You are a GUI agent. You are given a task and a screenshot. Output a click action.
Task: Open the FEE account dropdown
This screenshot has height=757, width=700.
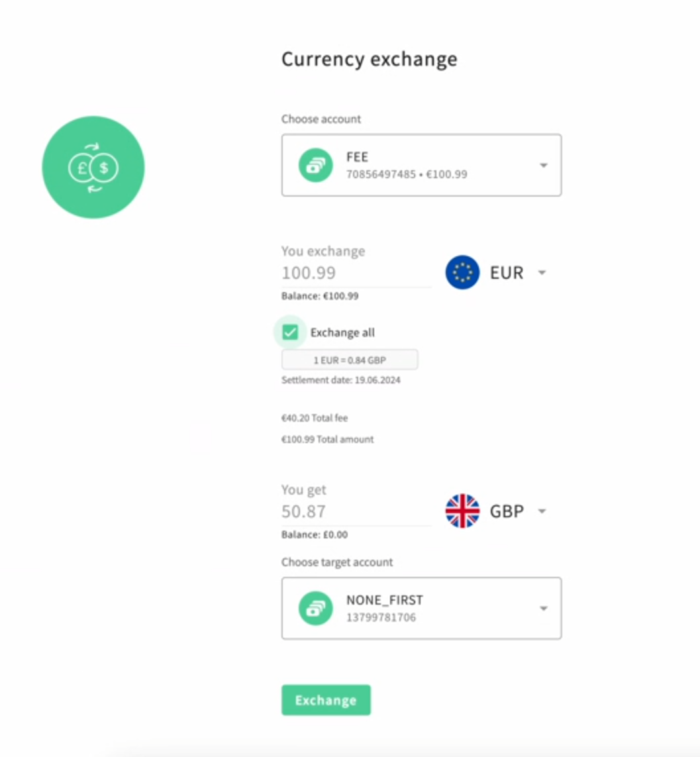[543, 165]
